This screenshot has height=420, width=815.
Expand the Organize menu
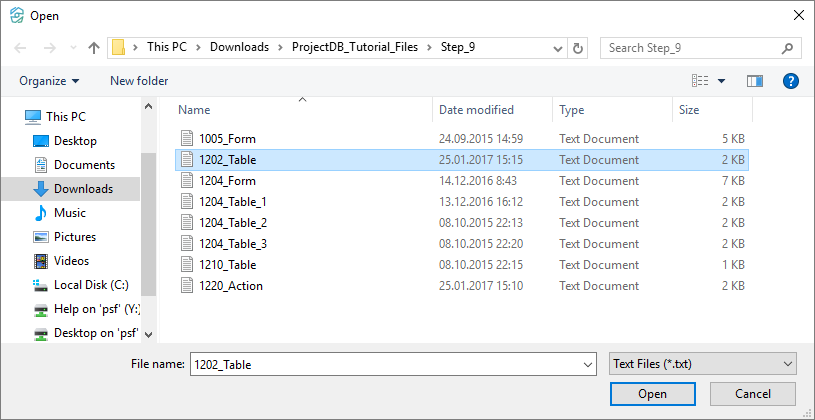(48, 81)
